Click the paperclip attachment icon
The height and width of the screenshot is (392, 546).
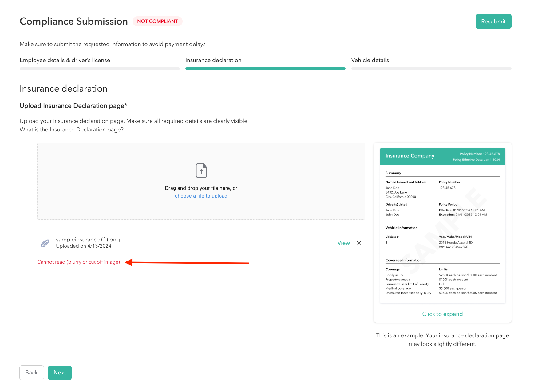(x=45, y=243)
